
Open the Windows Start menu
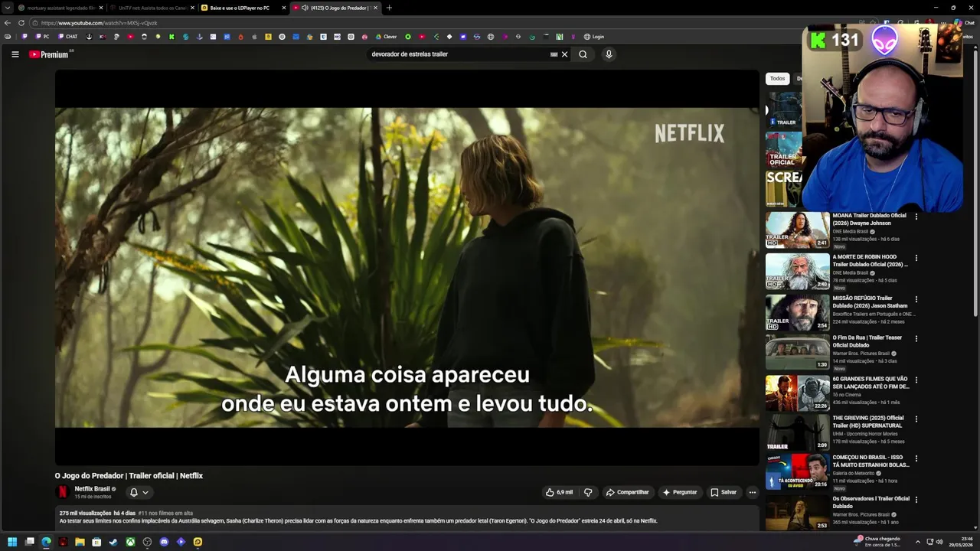(x=12, y=542)
